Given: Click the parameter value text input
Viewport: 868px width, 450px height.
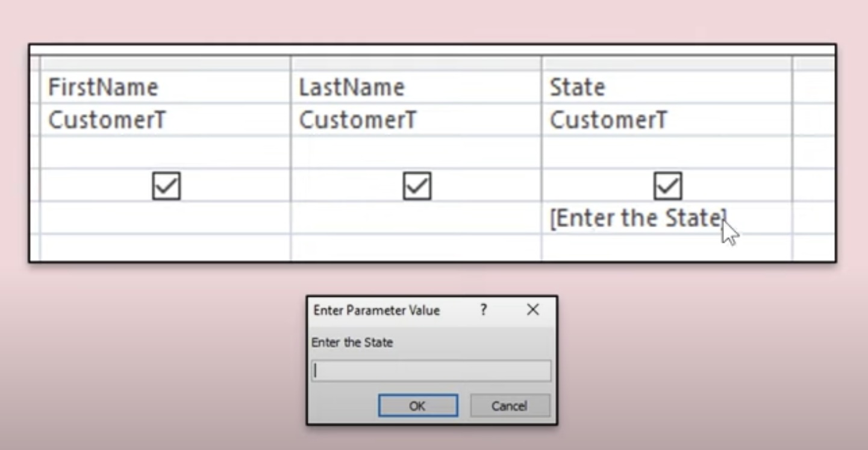Looking at the screenshot, I should pos(431,370).
